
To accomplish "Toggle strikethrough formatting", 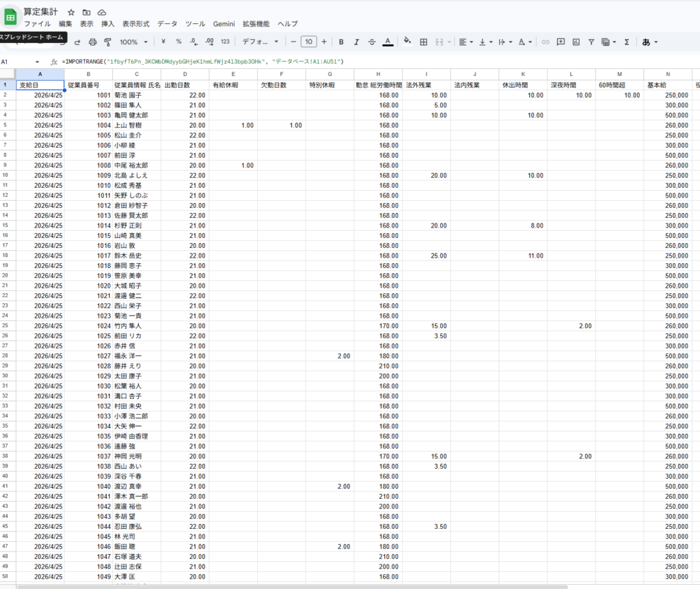I will (371, 42).
